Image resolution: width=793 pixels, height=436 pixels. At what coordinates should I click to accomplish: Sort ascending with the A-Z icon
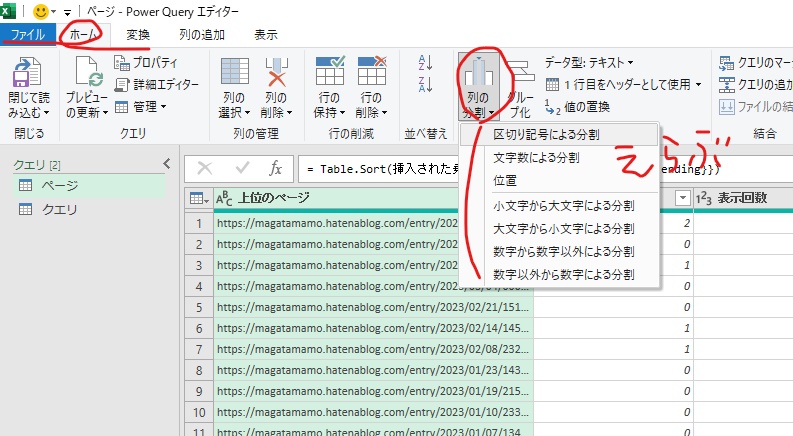[x=425, y=62]
